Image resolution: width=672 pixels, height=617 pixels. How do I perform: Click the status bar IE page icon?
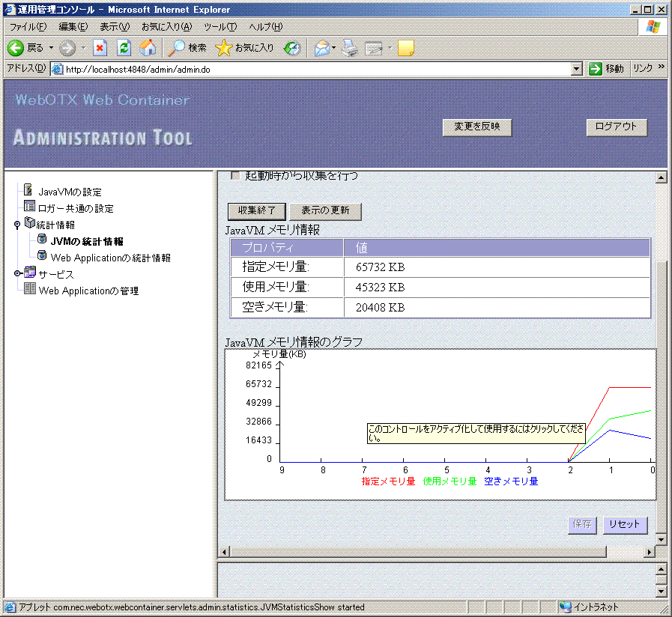[10, 607]
